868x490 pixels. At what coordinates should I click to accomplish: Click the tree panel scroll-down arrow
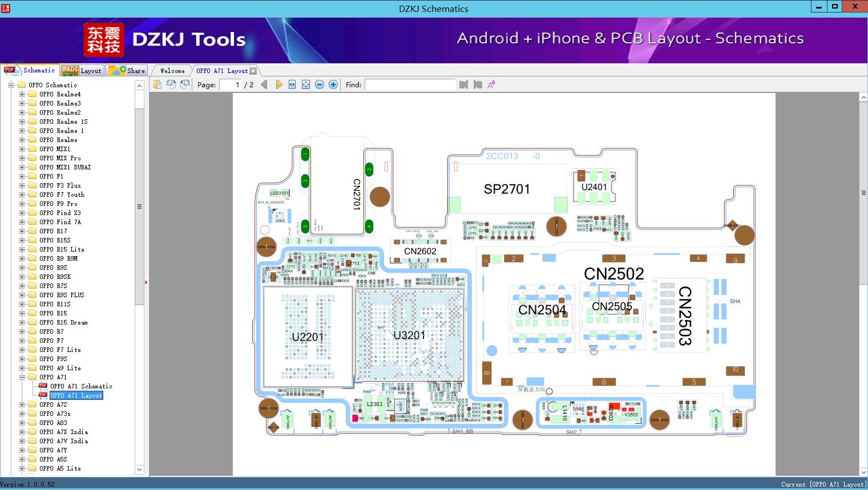139,469
